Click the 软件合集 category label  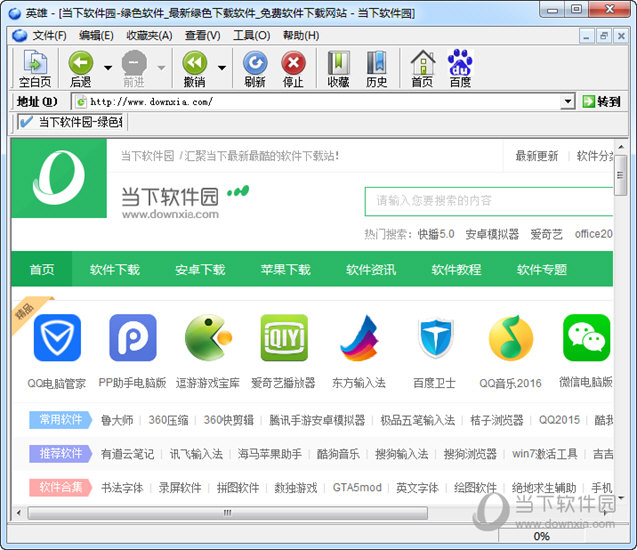[61, 487]
